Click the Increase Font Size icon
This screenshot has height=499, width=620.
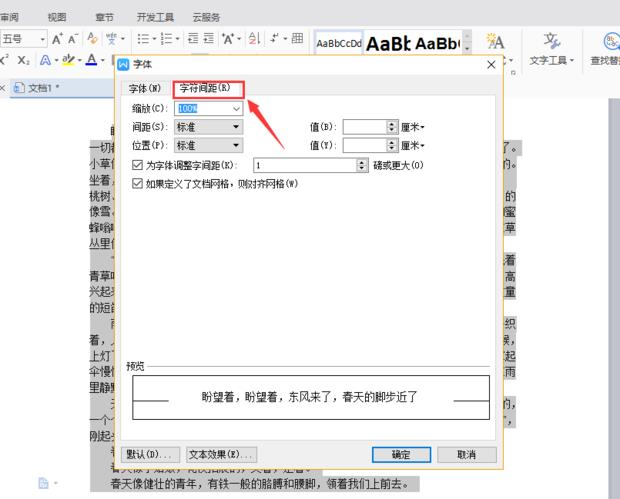57,39
